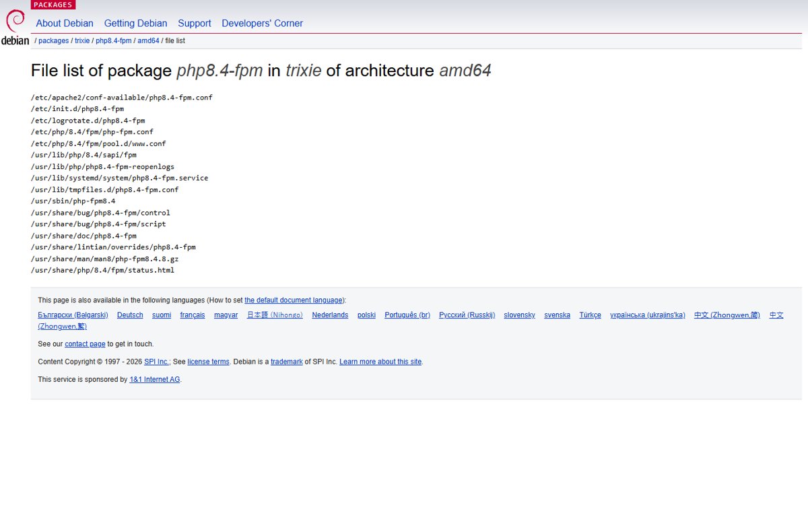Switch page language to magyar

coord(226,315)
